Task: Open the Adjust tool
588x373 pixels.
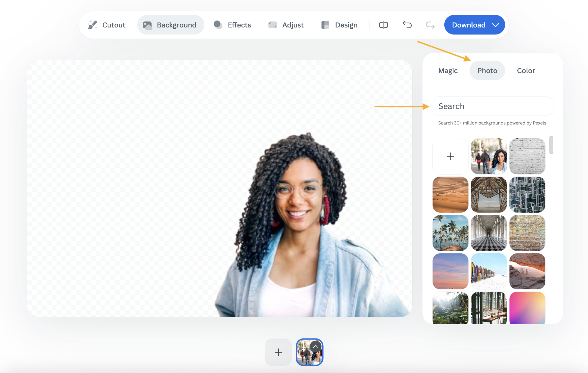Action: [x=286, y=25]
